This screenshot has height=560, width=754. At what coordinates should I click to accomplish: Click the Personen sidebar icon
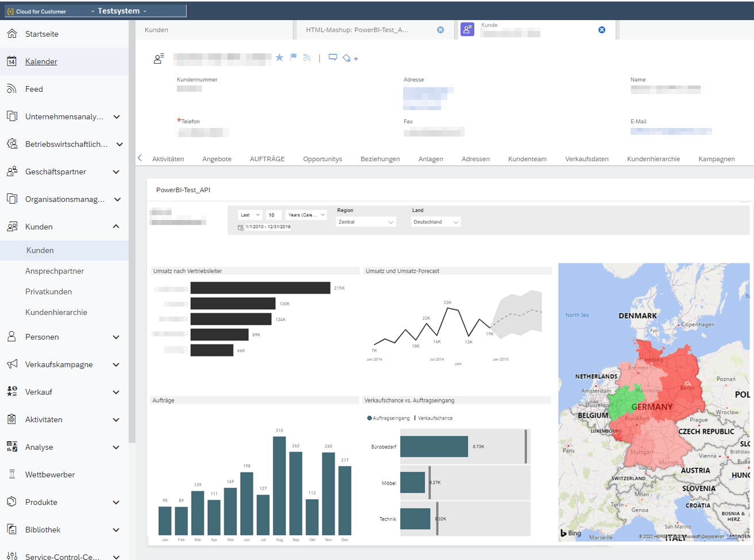pyautogui.click(x=11, y=337)
